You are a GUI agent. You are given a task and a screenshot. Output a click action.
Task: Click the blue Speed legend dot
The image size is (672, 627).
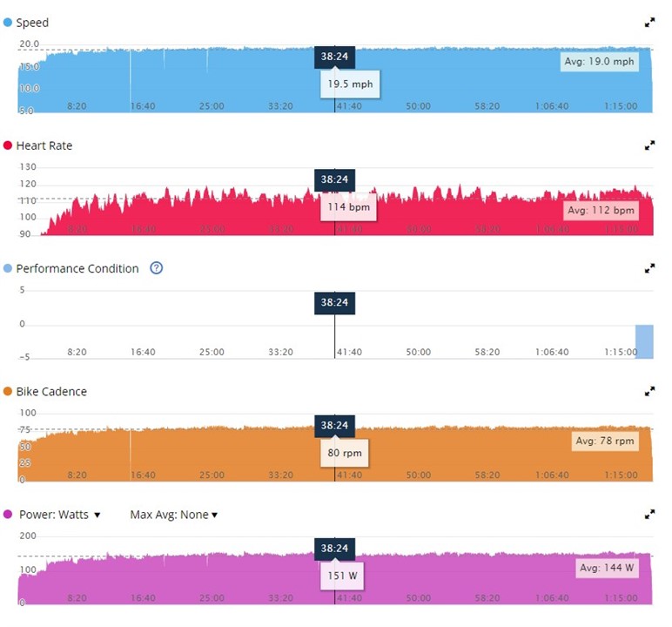tap(8, 23)
